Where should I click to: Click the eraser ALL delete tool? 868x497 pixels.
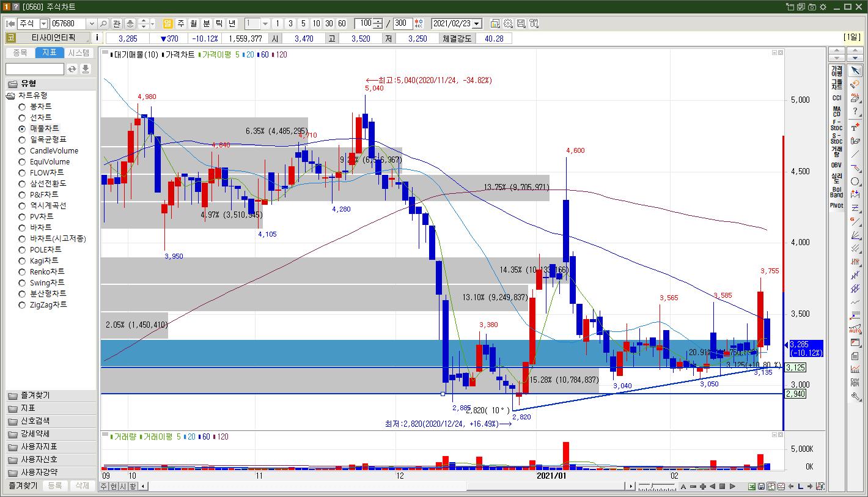(x=855, y=97)
